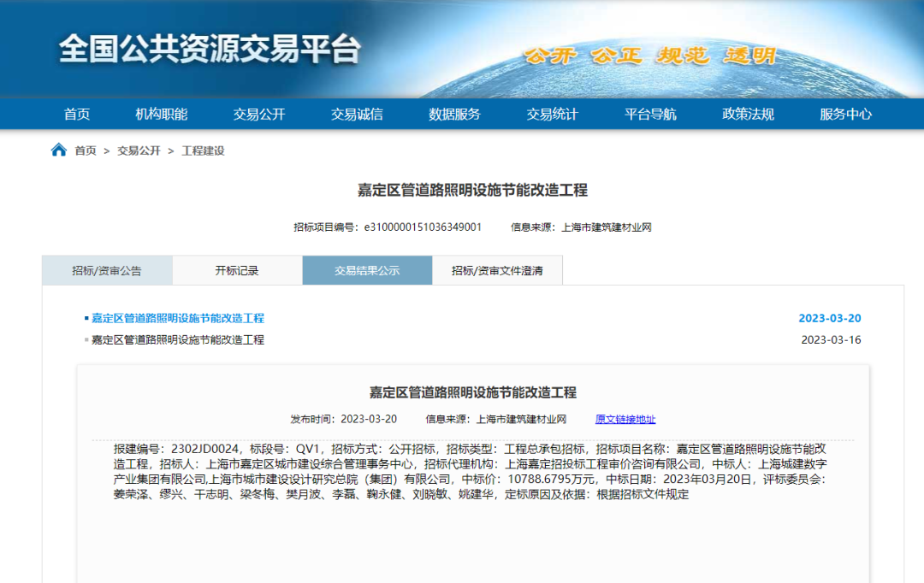Image resolution: width=924 pixels, height=583 pixels.
Task: Click the main page title 嘉定区管道路照明设施节能改造工程
Action: pos(472,191)
